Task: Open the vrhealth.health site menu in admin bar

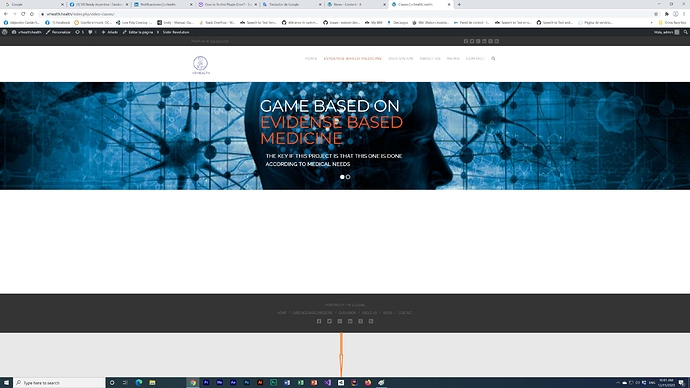Action: [26, 32]
